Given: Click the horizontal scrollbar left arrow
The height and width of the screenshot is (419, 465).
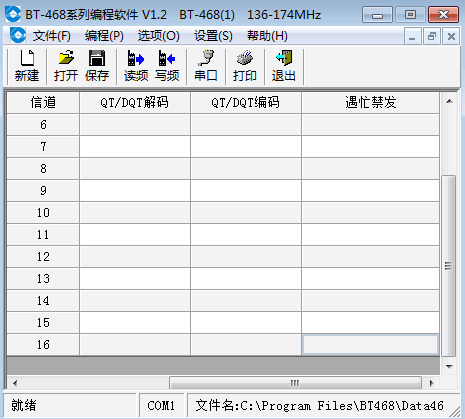Looking at the screenshot, I should pos(15,383).
